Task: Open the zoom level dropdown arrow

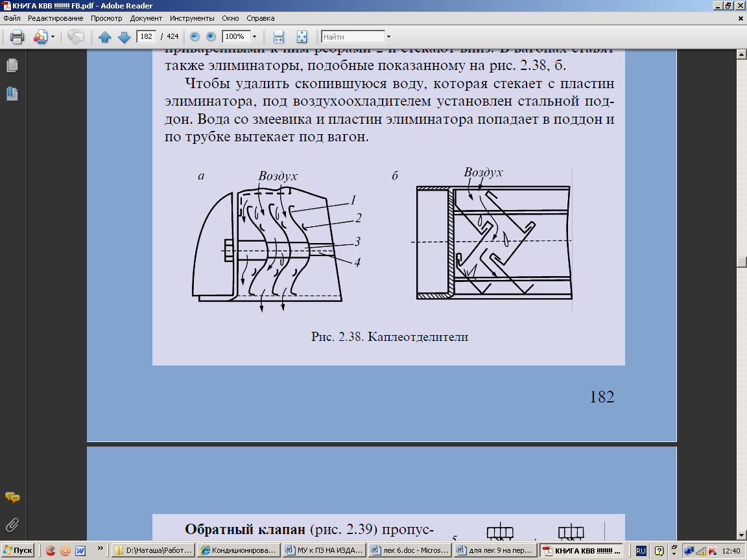Action: 254,37
